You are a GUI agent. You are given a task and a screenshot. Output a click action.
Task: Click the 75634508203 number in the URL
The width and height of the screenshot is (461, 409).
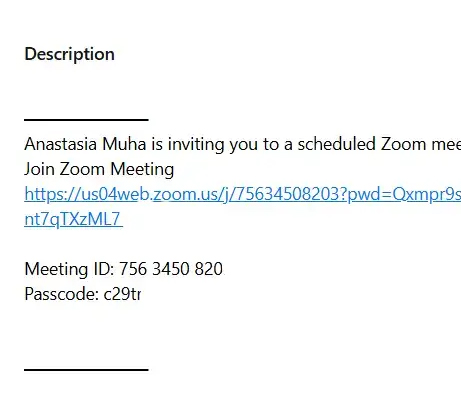tap(287, 194)
